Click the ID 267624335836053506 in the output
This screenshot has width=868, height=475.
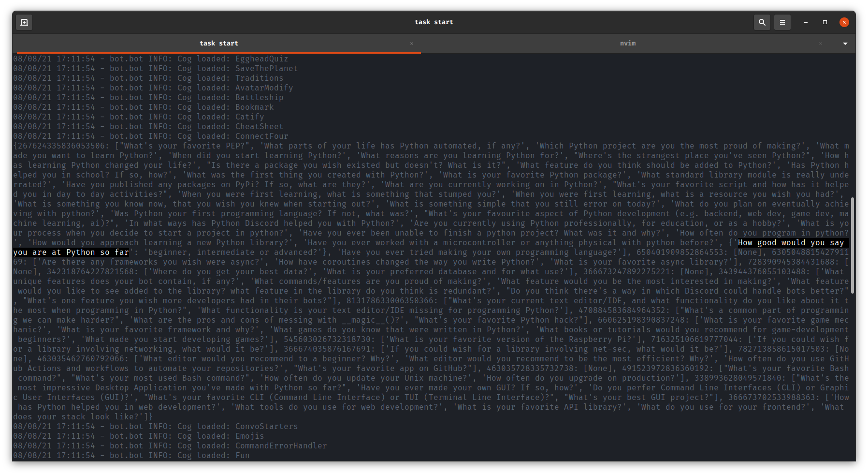[x=61, y=146]
